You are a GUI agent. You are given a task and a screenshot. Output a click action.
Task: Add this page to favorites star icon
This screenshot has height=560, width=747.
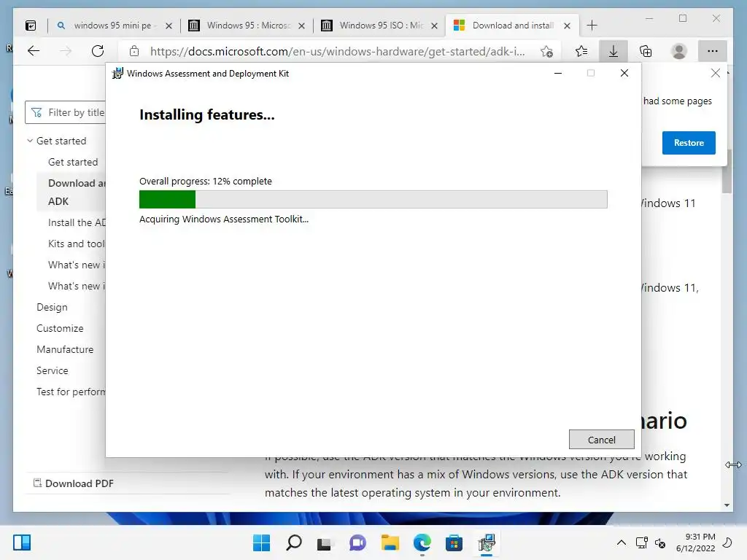(547, 52)
